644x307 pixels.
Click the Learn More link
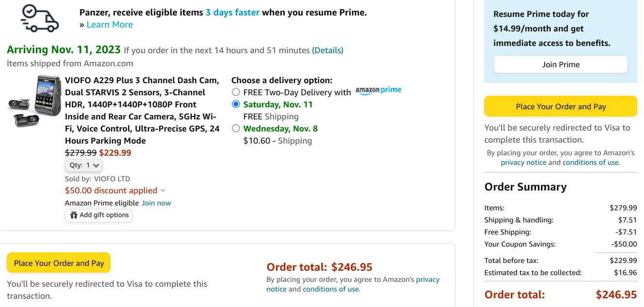109,25
